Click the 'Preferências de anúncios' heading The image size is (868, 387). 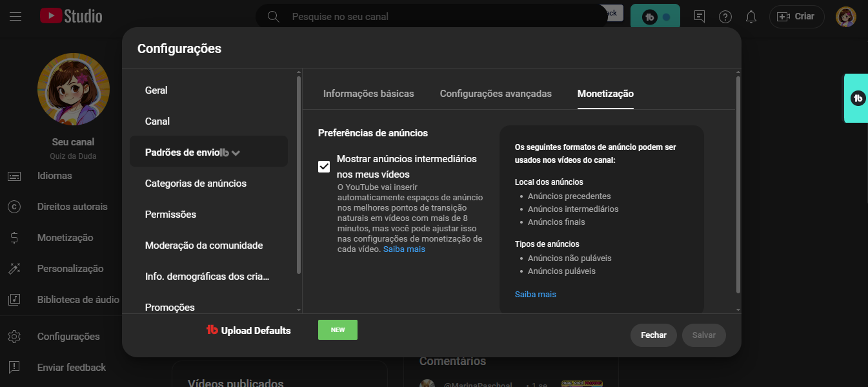pos(373,133)
